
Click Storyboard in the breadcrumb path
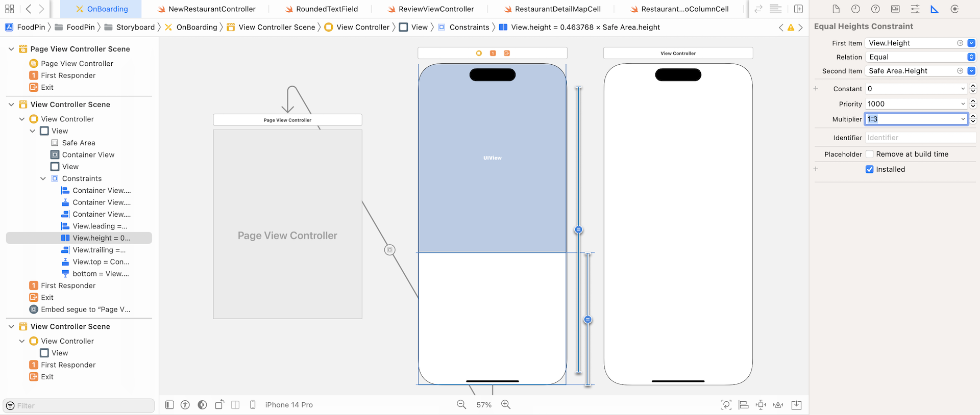[x=135, y=27]
